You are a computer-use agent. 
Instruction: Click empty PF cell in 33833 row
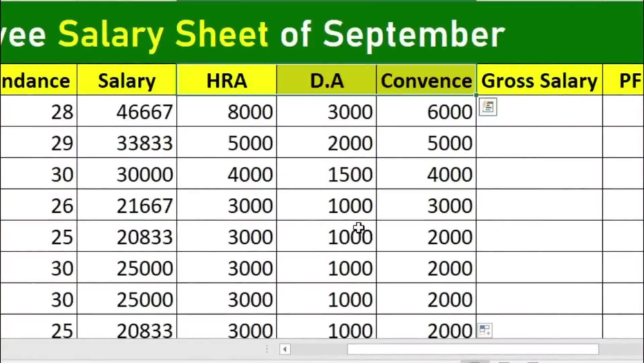[x=623, y=142]
